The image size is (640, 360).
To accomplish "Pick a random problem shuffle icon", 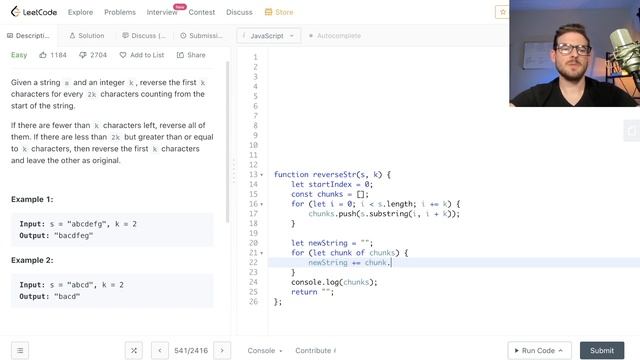I will pyautogui.click(x=134, y=350).
